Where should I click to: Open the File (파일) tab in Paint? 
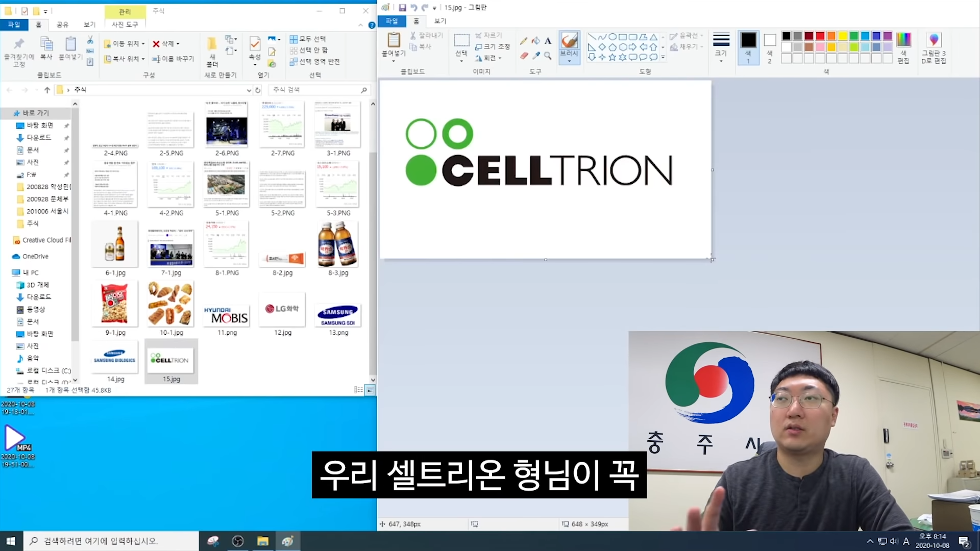coord(391,21)
